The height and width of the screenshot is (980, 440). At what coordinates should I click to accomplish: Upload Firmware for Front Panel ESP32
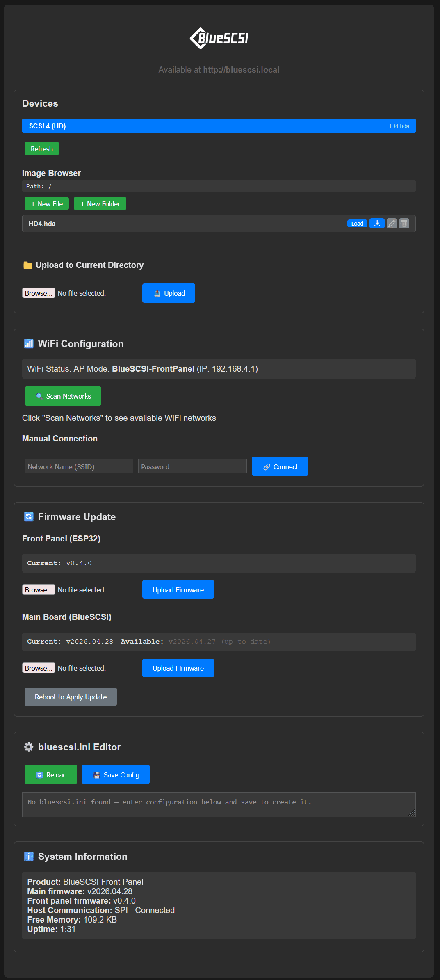(x=178, y=589)
